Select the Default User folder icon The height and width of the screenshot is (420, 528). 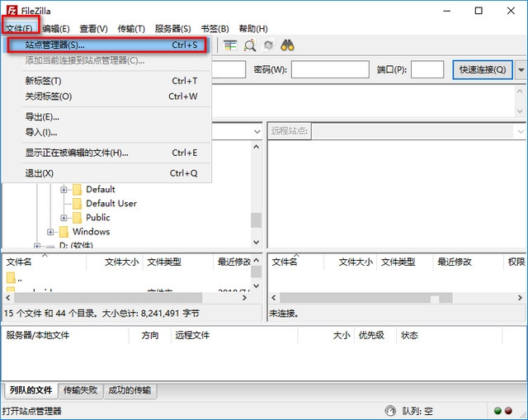[x=77, y=204]
